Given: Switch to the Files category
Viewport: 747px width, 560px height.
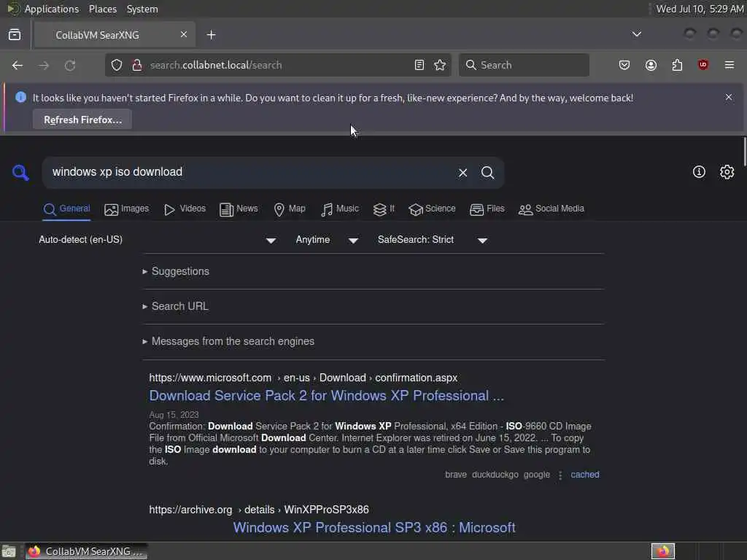Looking at the screenshot, I should 487,209.
